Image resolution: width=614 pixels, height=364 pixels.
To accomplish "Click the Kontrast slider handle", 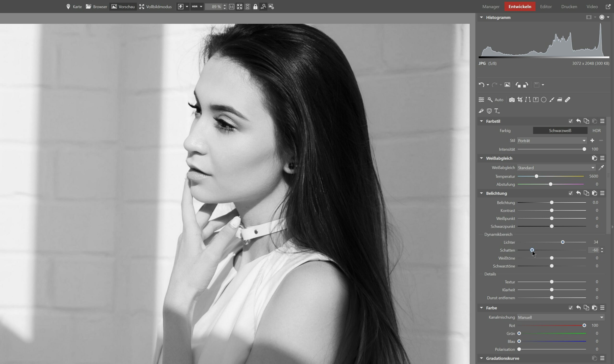I will 552,211.
